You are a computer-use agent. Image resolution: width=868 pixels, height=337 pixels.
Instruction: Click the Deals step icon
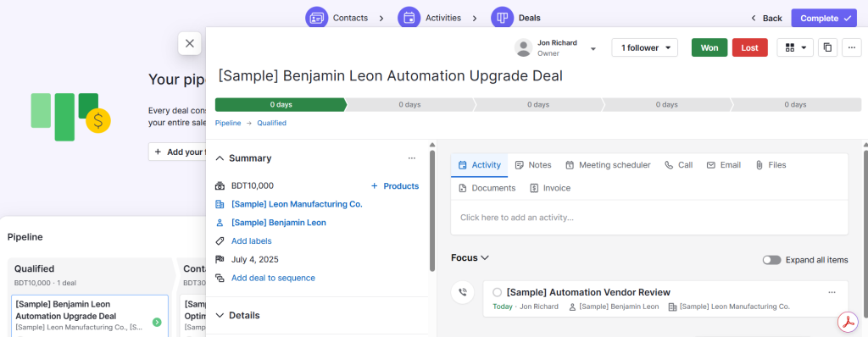click(502, 18)
